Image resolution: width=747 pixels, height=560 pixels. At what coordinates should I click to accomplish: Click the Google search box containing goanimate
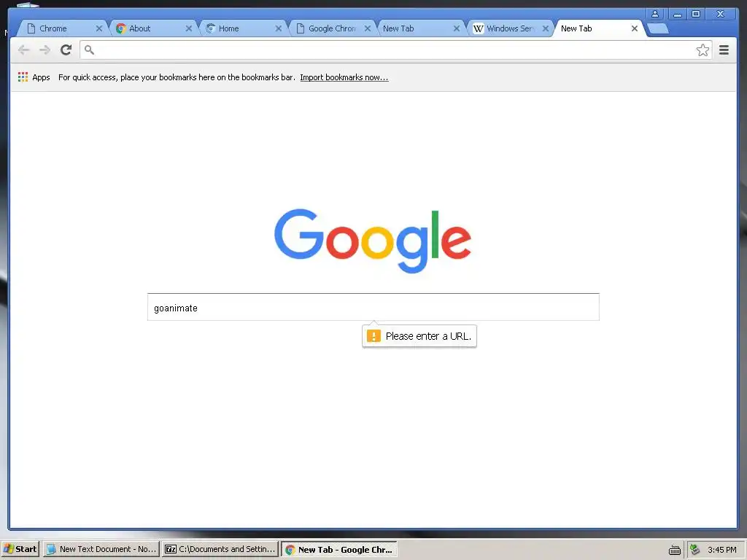click(x=373, y=307)
